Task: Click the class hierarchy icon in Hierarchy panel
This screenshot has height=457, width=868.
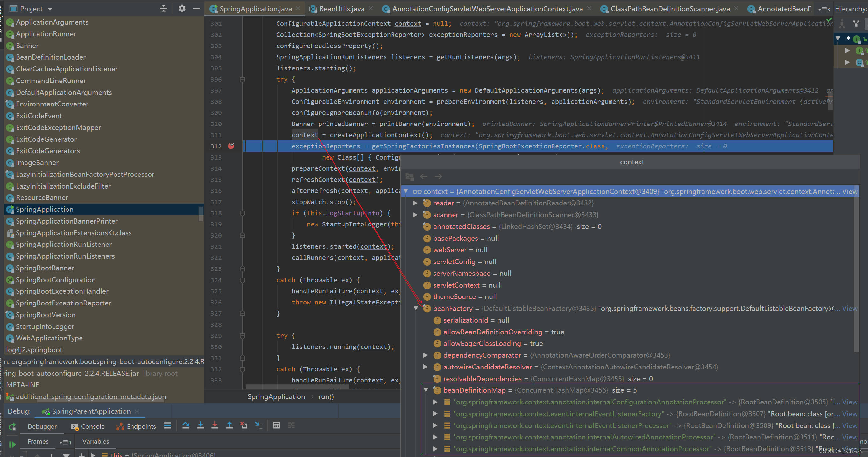Action: coord(841,23)
